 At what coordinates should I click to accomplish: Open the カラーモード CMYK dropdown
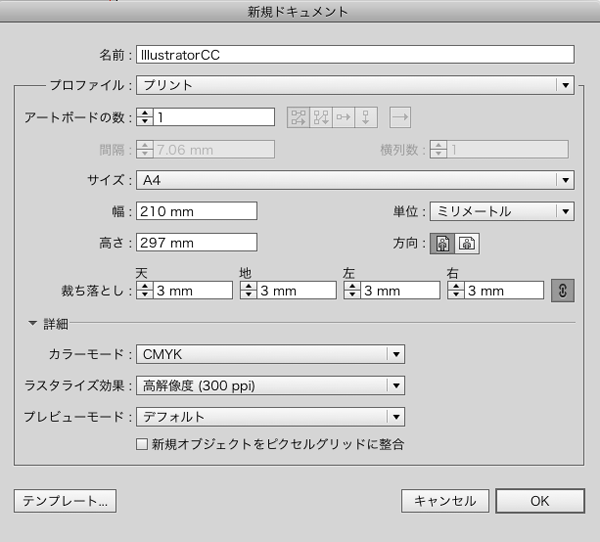pos(269,354)
